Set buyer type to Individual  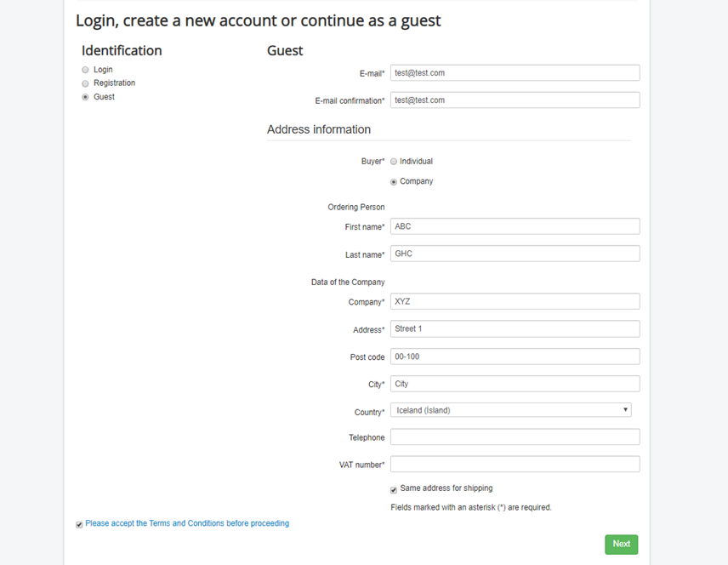tap(394, 161)
